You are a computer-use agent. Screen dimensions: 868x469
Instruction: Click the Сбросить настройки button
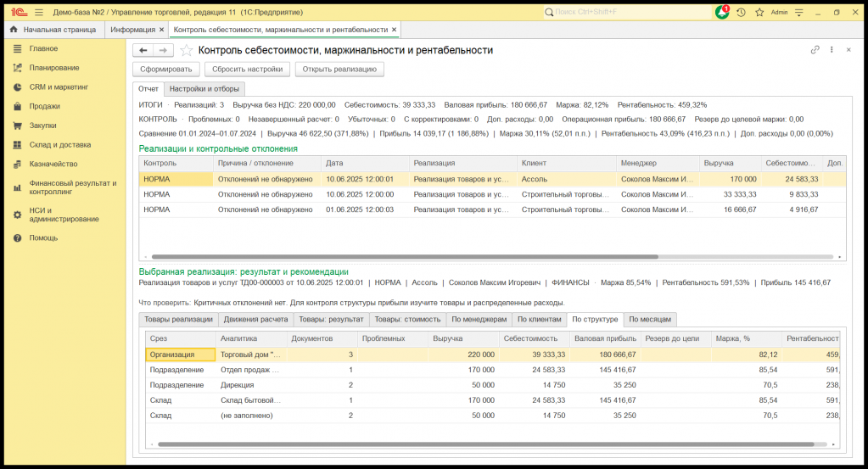pos(248,70)
